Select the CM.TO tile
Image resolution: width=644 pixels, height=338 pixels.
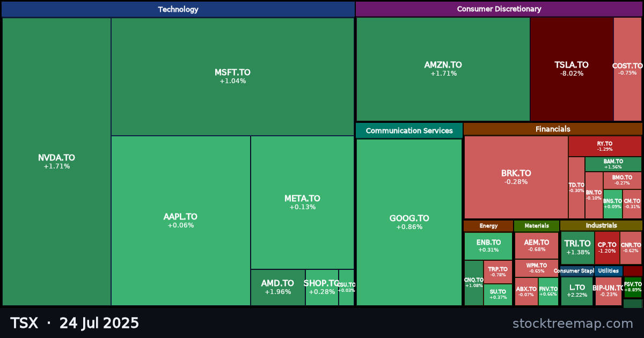pyautogui.click(x=632, y=204)
